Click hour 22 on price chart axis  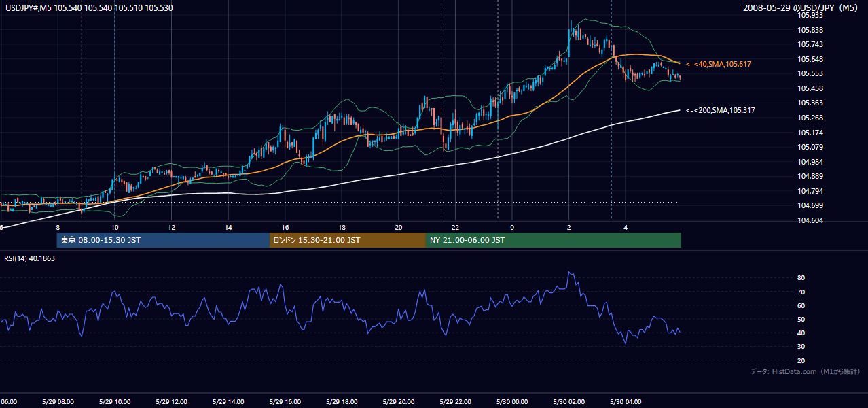455,227
